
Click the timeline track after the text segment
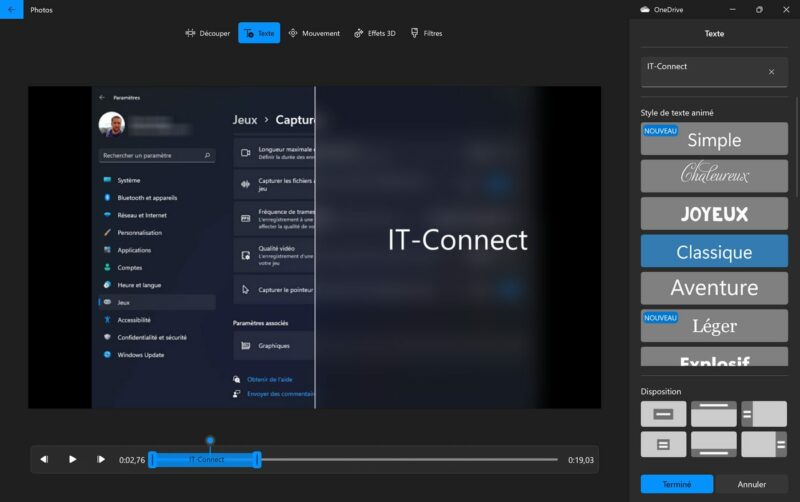coord(409,460)
